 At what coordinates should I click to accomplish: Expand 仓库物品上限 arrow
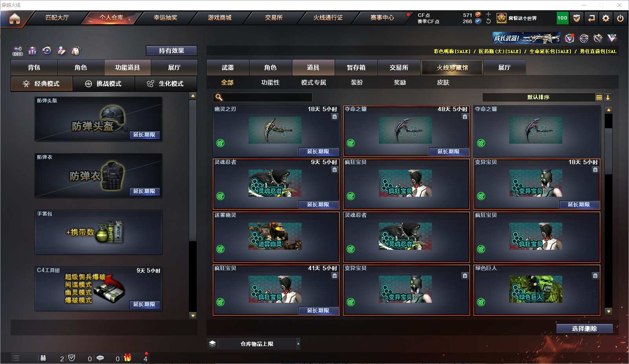tap(298, 344)
